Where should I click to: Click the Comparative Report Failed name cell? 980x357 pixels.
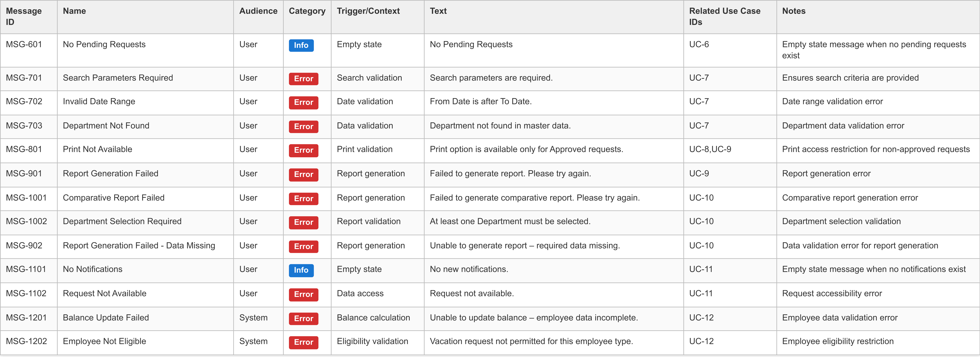113,198
